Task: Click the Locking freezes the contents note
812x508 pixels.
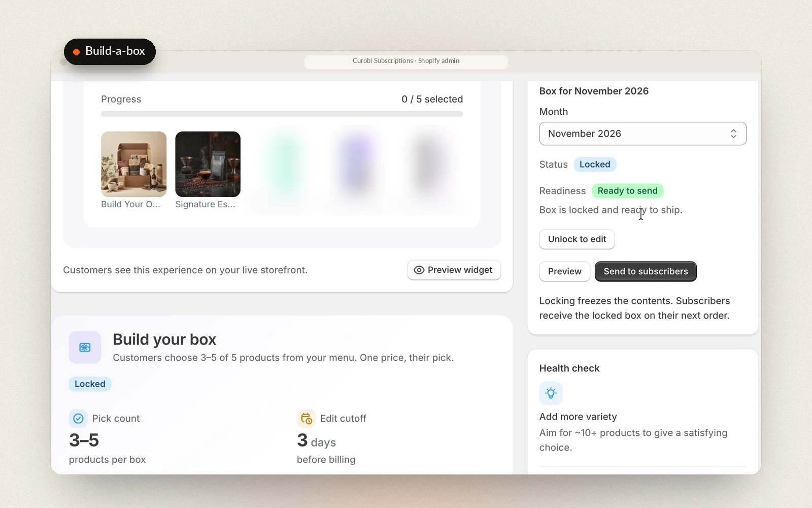Action: click(634, 308)
